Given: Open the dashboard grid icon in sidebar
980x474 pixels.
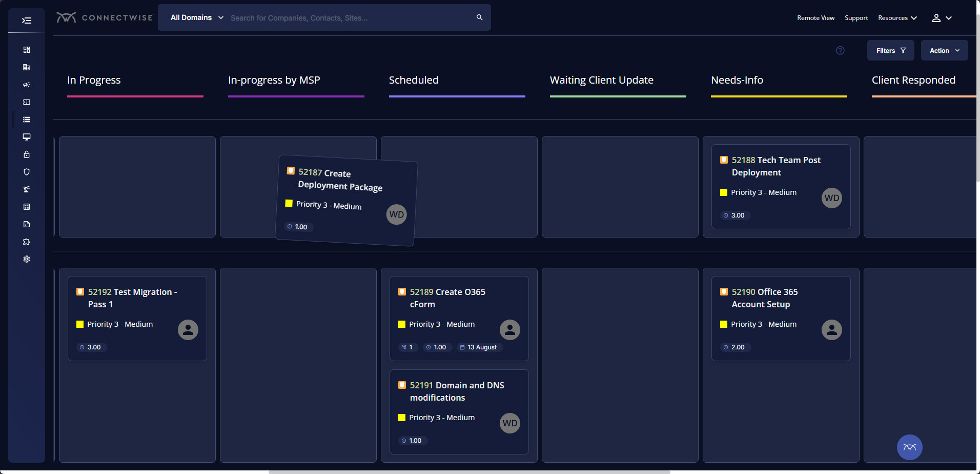Looking at the screenshot, I should pos(27,50).
